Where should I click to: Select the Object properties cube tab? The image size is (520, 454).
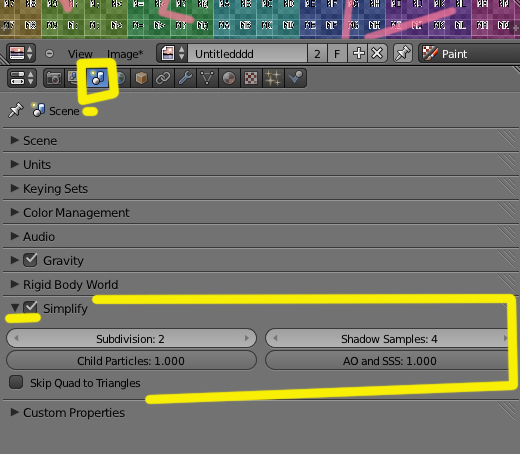coord(141,78)
